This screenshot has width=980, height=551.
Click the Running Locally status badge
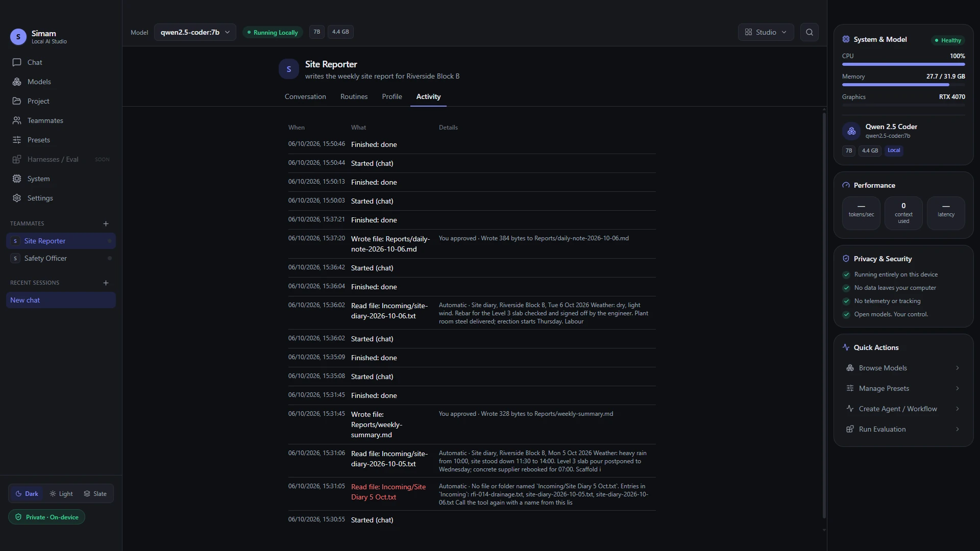coord(273,32)
